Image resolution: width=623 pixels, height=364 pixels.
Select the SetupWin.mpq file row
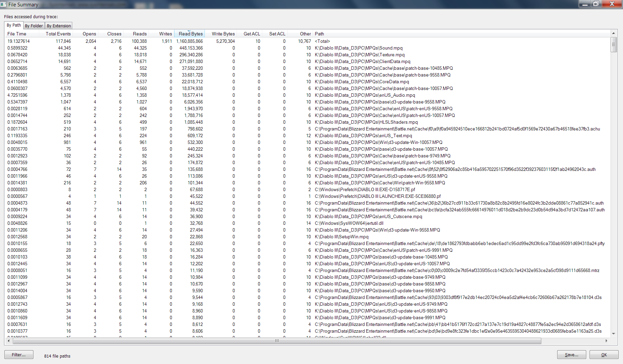click(x=308, y=237)
